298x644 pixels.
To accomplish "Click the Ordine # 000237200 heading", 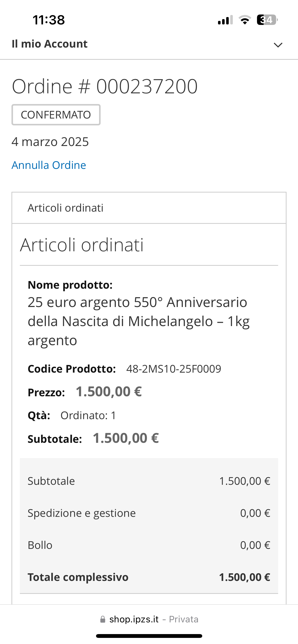I will pyautogui.click(x=105, y=86).
